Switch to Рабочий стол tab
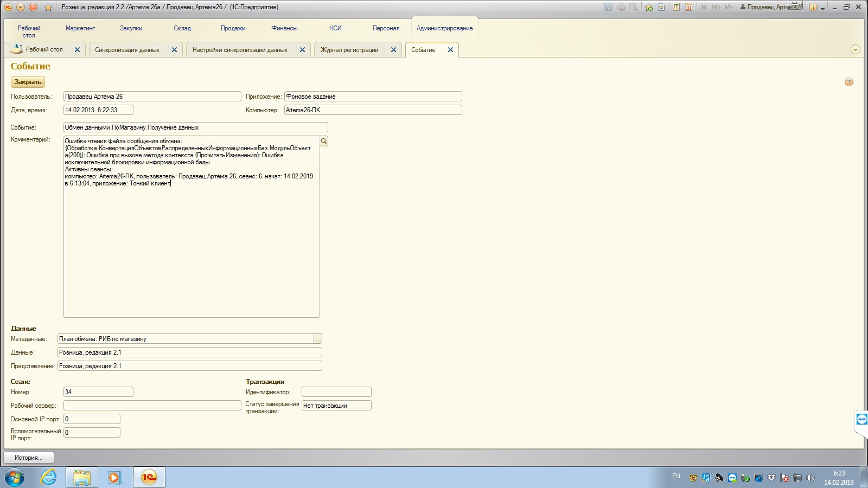Screen dimensions: 868x488 click(x=44, y=49)
